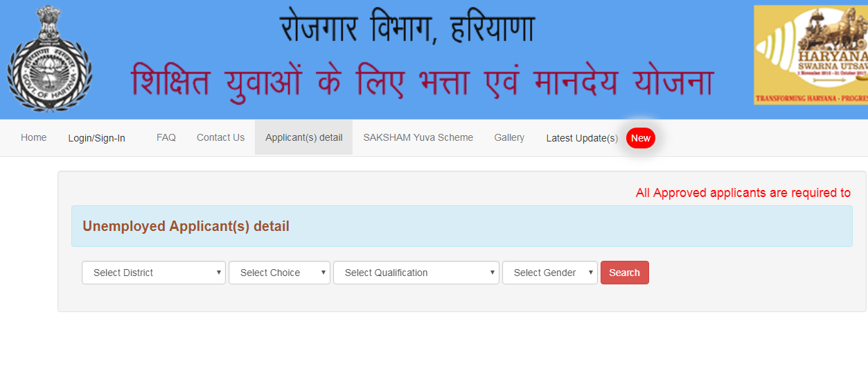Open Contact Us in navbar
The image size is (868, 378).
coord(220,137)
